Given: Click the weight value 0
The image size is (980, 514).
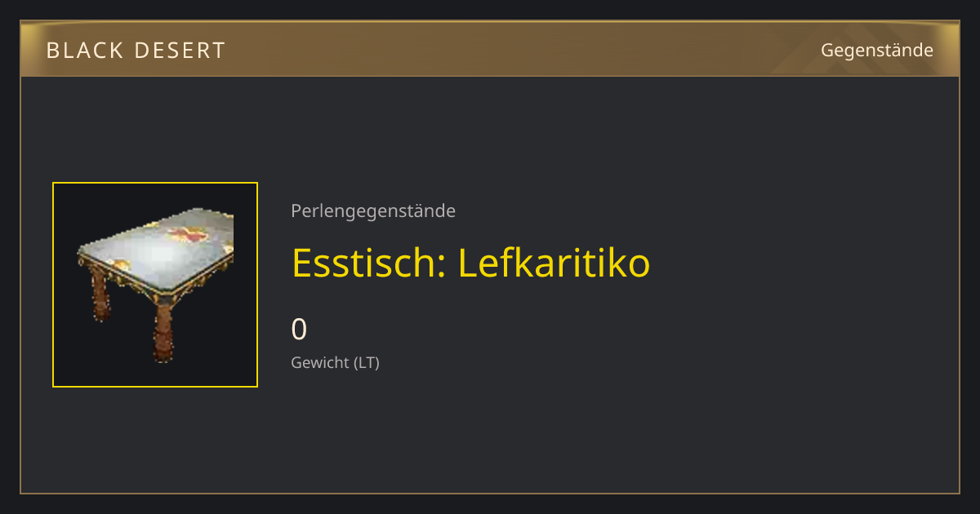Looking at the screenshot, I should (x=299, y=330).
